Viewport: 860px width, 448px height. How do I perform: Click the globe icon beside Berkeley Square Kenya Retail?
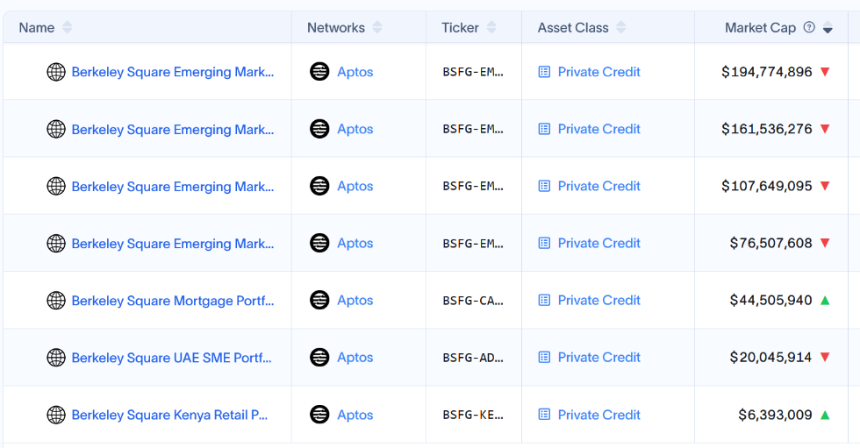coord(56,414)
